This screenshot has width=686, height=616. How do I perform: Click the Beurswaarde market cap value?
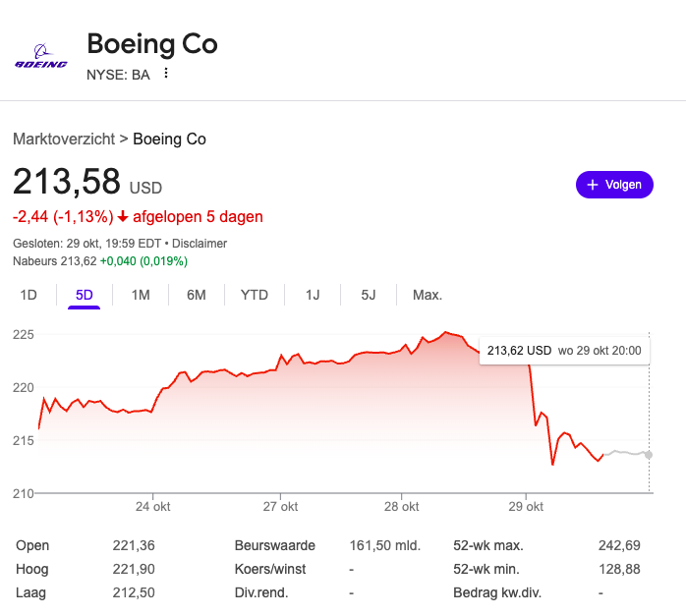[x=385, y=545]
